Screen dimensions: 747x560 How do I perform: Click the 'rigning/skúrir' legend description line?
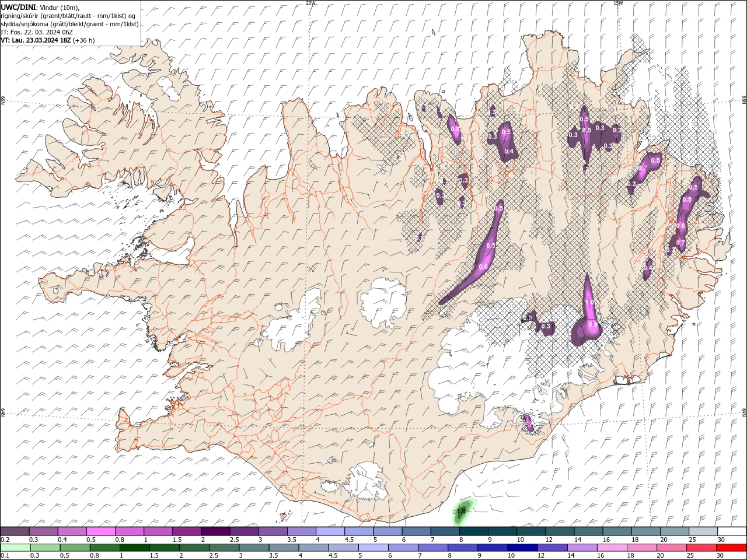68,16
